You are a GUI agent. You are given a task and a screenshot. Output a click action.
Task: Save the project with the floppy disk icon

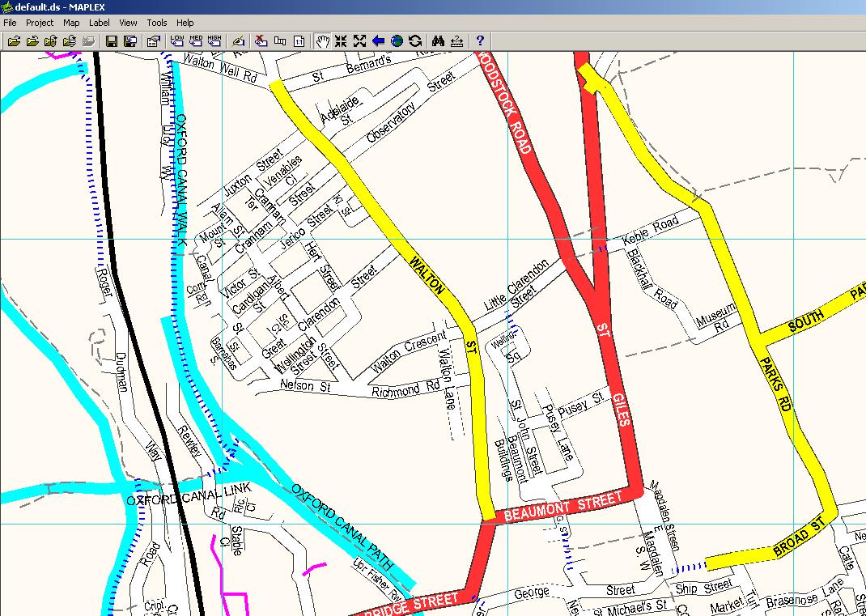112,41
